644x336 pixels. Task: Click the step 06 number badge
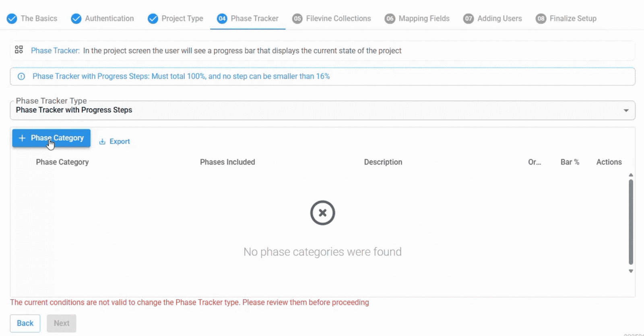tap(390, 19)
